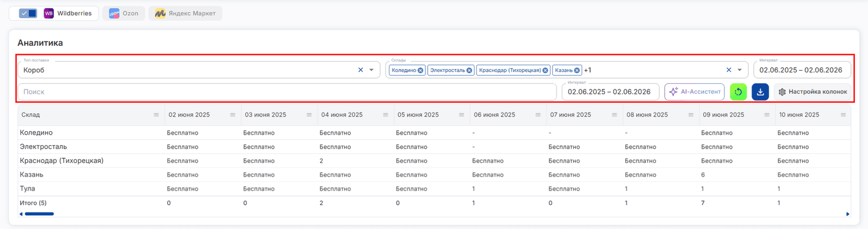This screenshot has height=229, width=868.
Task: Open the AI-Ассистент button
Action: click(x=695, y=92)
